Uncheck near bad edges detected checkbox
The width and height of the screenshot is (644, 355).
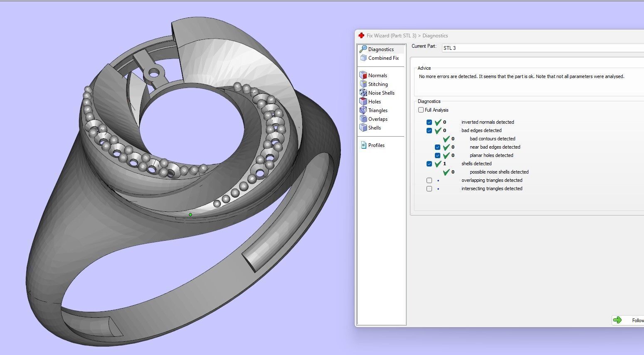coord(437,147)
